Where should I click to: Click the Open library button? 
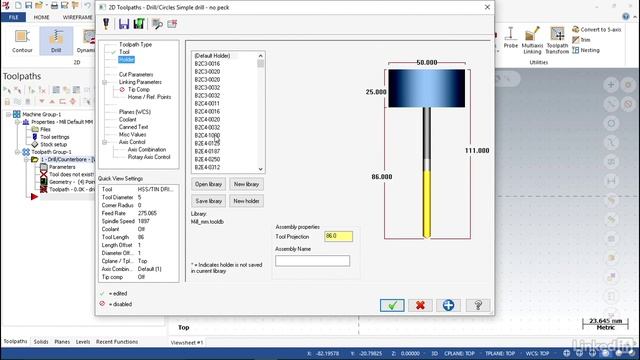(x=208, y=184)
